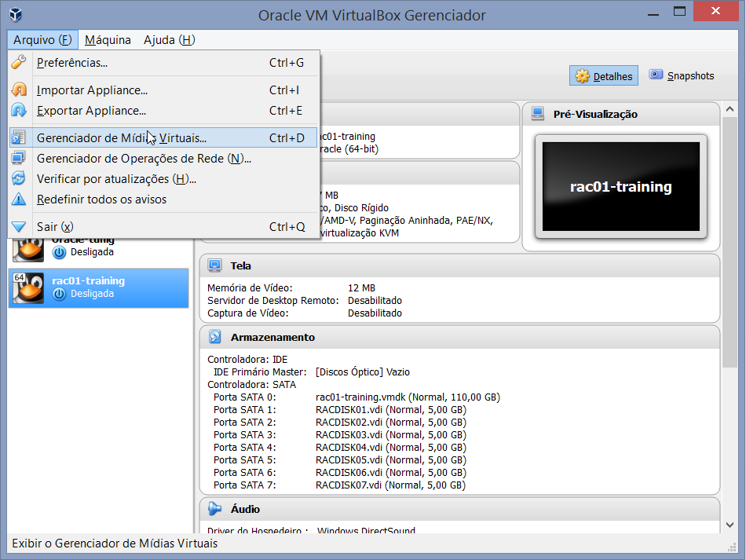746x560 pixels.
Task: Choose Sair to quit VirtualBox
Action: 163,226
